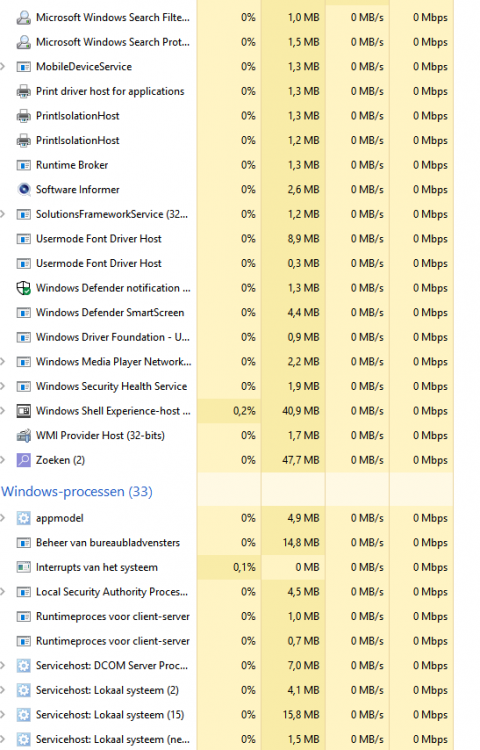The width and height of the screenshot is (480, 750).
Task: Click the Print driver host printer icon
Action: [x=23, y=91]
